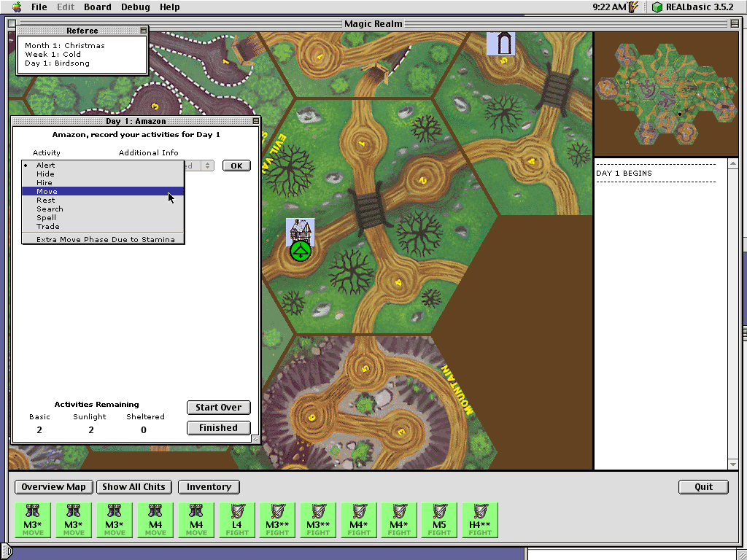Open the Edit menu

pos(66,7)
